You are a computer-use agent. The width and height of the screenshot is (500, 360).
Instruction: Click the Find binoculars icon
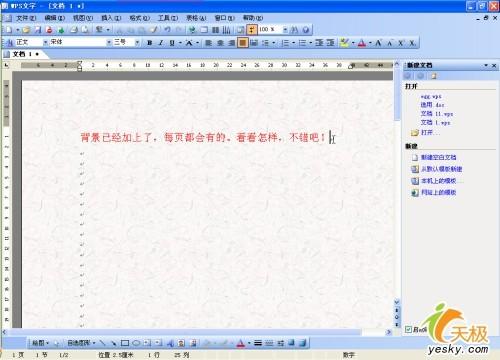[x=294, y=30]
